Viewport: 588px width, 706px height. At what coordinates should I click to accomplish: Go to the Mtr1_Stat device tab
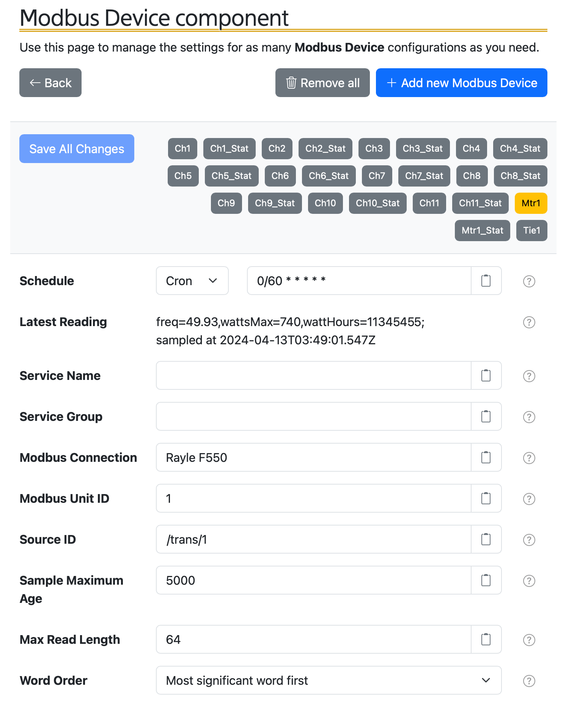(x=483, y=231)
